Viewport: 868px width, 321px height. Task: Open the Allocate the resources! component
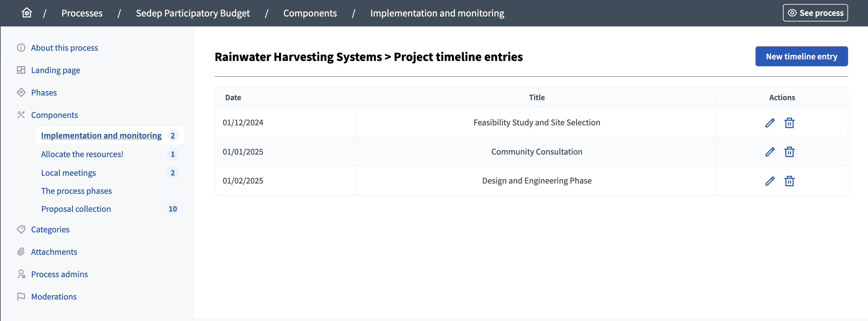(x=82, y=154)
